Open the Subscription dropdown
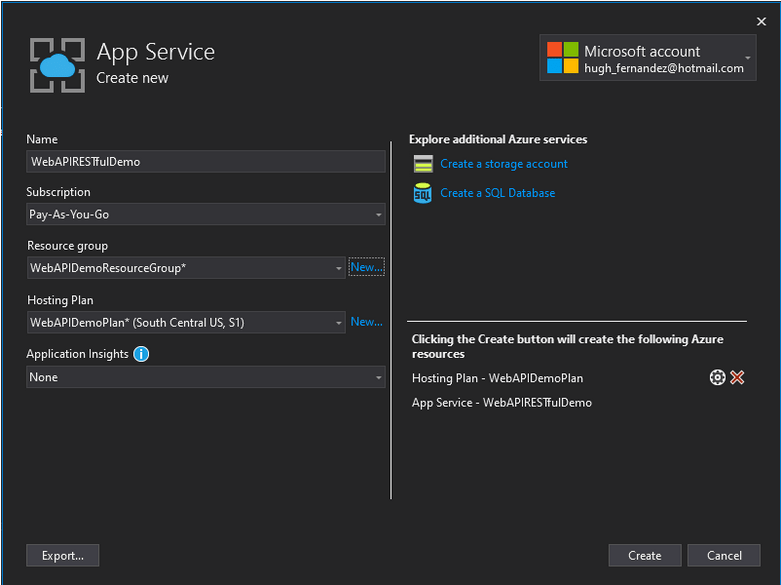The image size is (781, 585). point(378,214)
